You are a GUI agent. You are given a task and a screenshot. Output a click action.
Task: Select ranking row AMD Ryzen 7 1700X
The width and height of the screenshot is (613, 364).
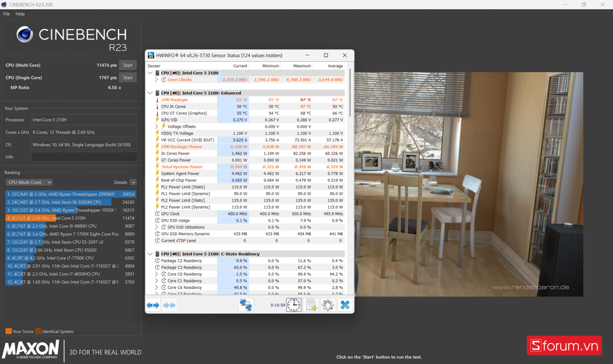(x=71, y=234)
